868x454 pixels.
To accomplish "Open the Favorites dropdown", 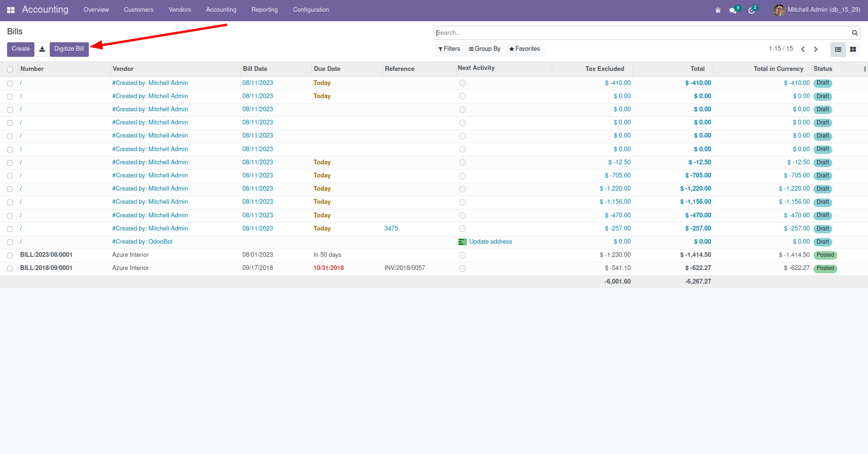I will [524, 49].
